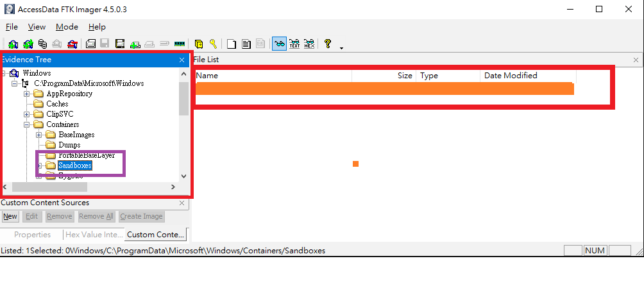Close the Custom Content Sources panel
This screenshot has width=644, height=295.
182,203
